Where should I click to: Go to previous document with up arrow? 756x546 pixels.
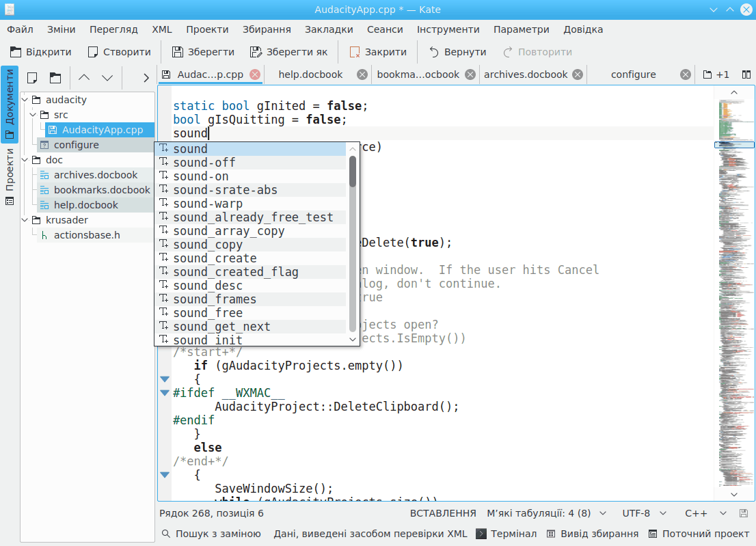click(x=84, y=78)
